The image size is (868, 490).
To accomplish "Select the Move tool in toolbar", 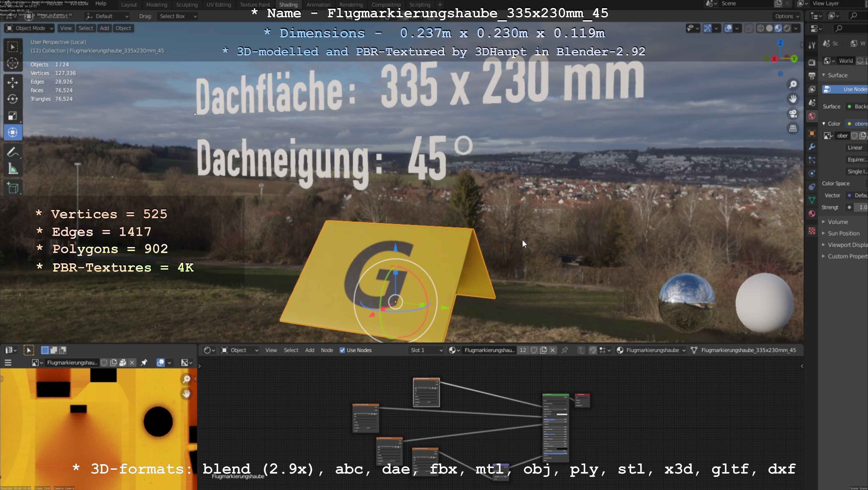I will click(x=12, y=82).
